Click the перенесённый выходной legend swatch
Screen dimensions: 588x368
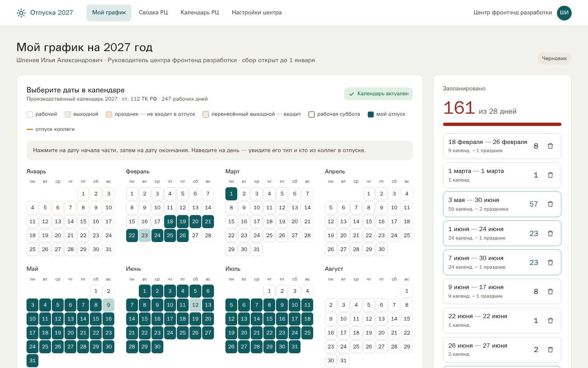(x=206, y=114)
